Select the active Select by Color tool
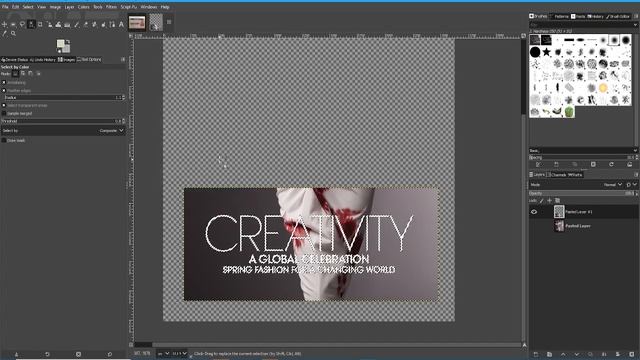This screenshot has width=640, height=360. [31, 24]
